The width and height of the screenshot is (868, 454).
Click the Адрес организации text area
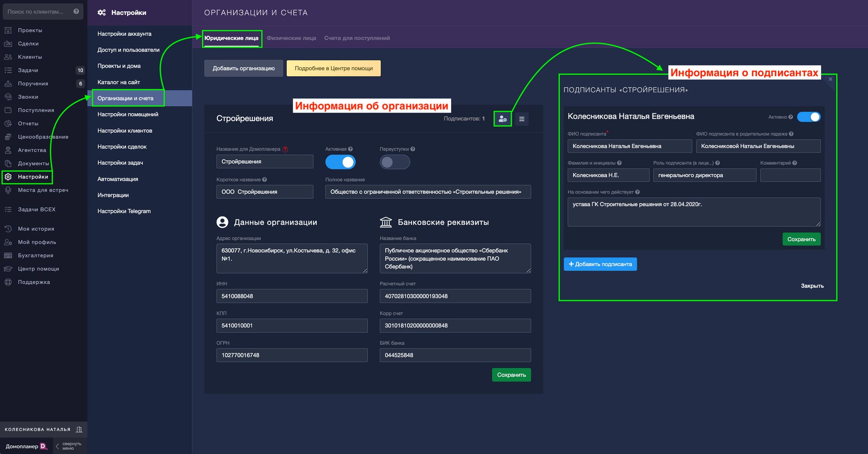pos(292,258)
